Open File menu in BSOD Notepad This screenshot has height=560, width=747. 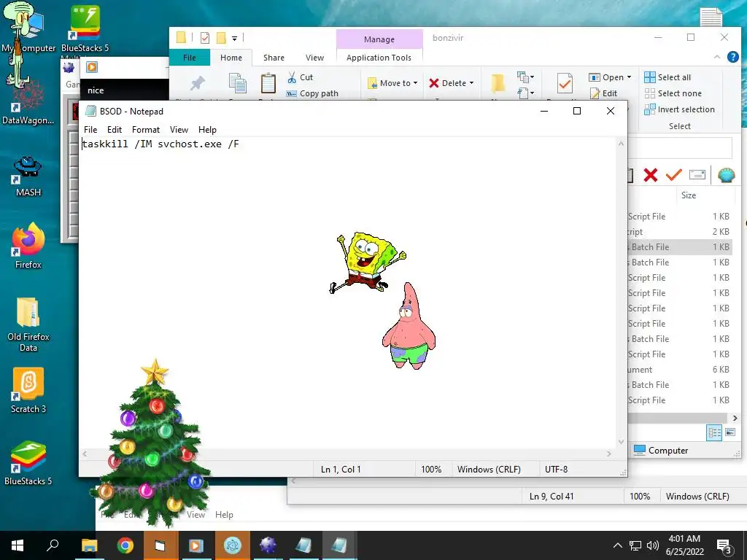pyautogui.click(x=90, y=130)
